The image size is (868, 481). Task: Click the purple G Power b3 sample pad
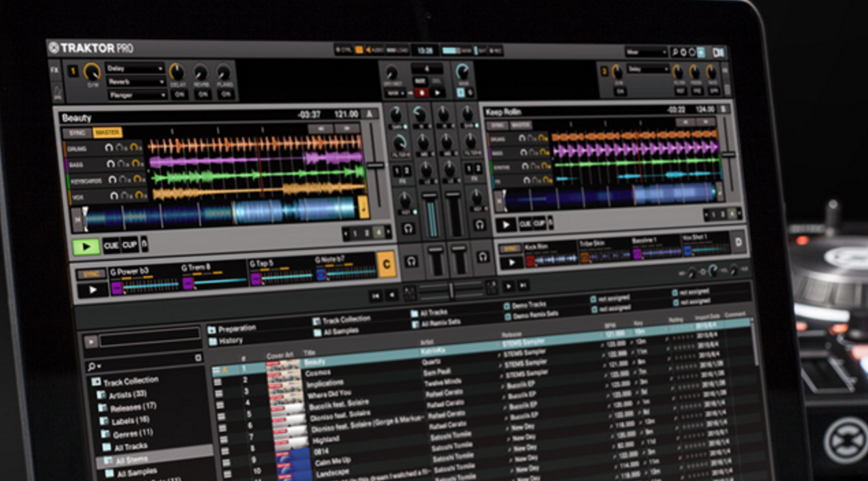(117, 288)
